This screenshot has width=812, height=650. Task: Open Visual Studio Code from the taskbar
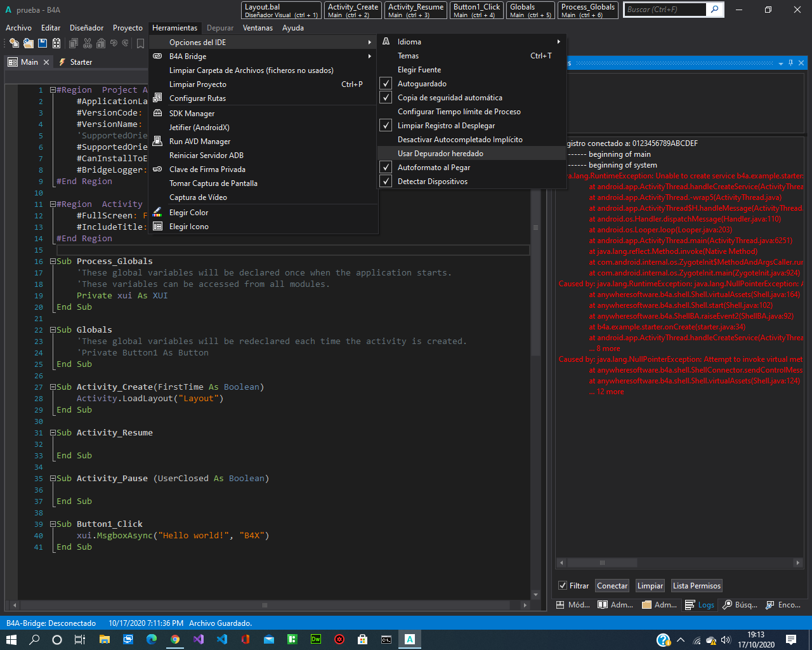[221, 639]
